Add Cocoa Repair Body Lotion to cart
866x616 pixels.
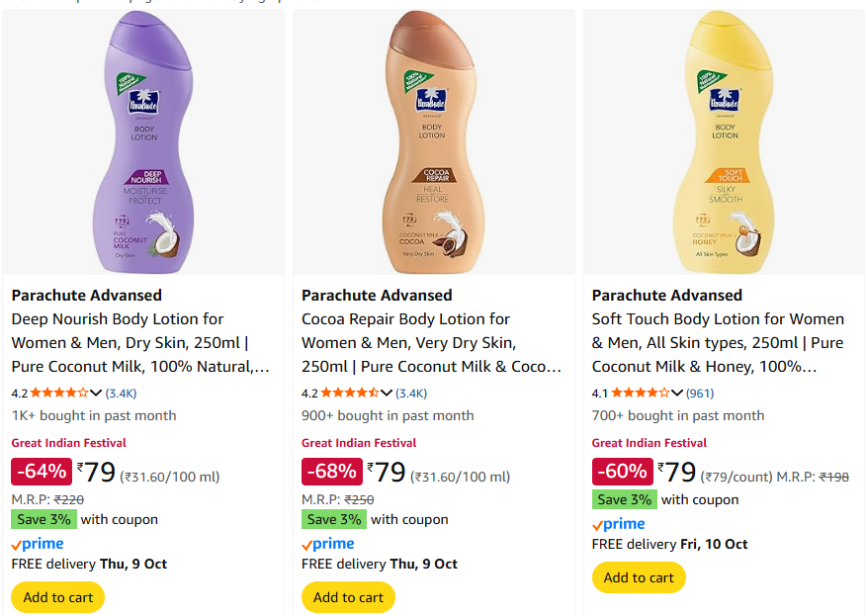[x=348, y=597]
